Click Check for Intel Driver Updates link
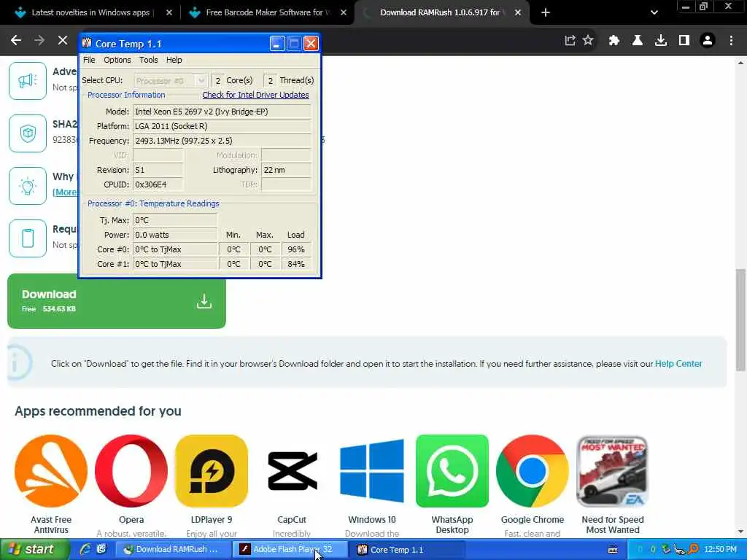The image size is (747, 560). (x=255, y=95)
